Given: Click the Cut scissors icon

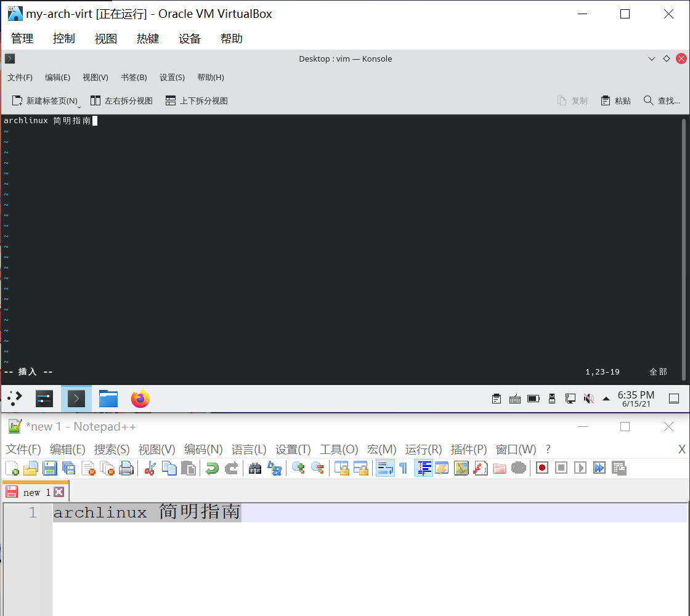Looking at the screenshot, I should coord(150,468).
